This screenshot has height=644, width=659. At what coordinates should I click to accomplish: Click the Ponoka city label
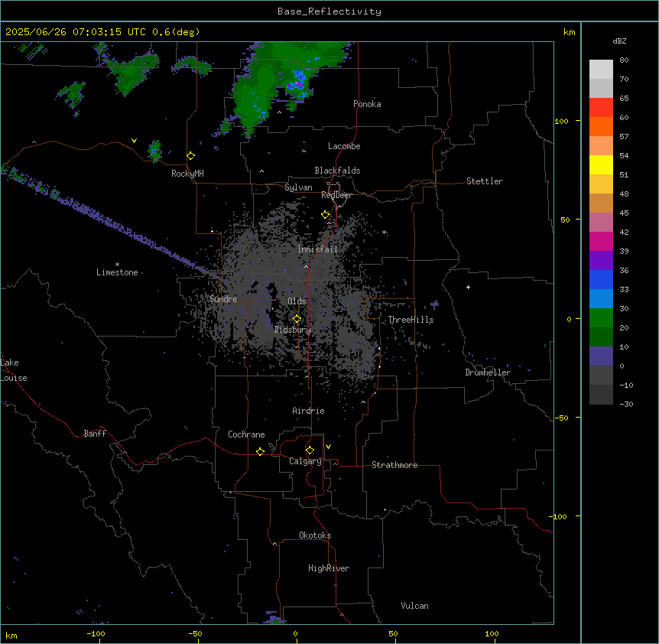click(367, 104)
